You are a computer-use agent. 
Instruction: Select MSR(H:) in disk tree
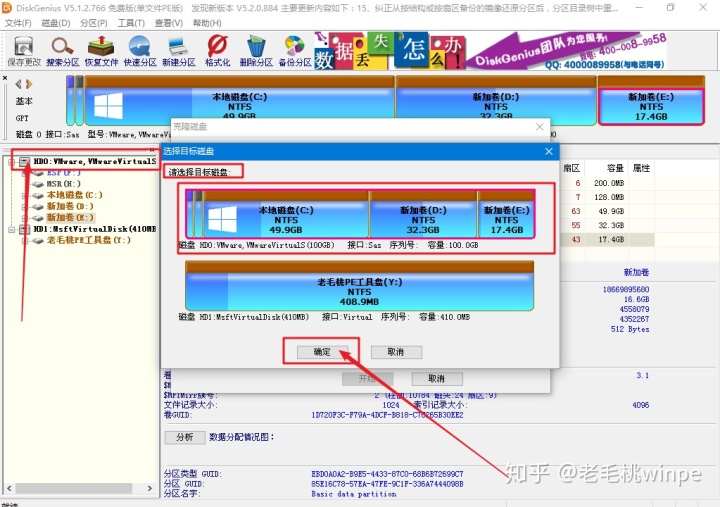pos(63,184)
